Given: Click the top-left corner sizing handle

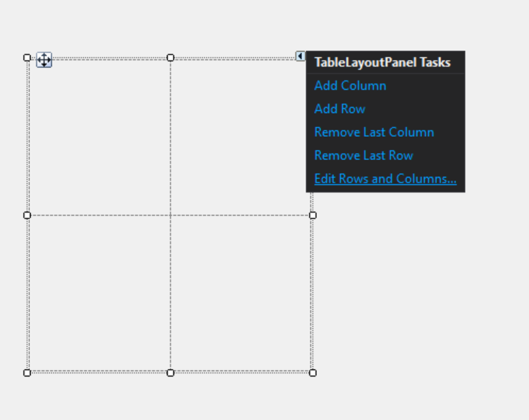Looking at the screenshot, I should (27, 58).
